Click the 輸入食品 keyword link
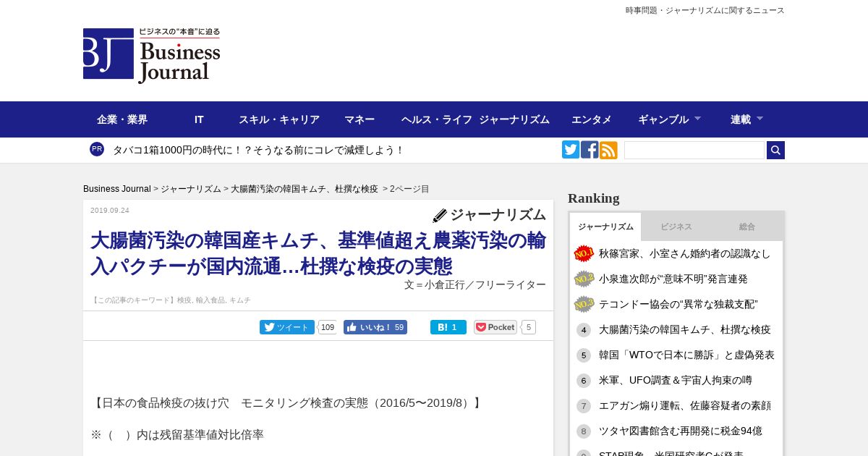The image size is (868, 456). point(210,300)
